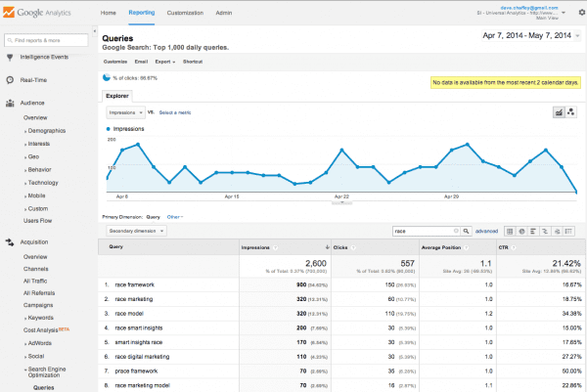Click the Customize button
Screen dimensions: 587x392
pyautogui.click(x=115, y=62)
